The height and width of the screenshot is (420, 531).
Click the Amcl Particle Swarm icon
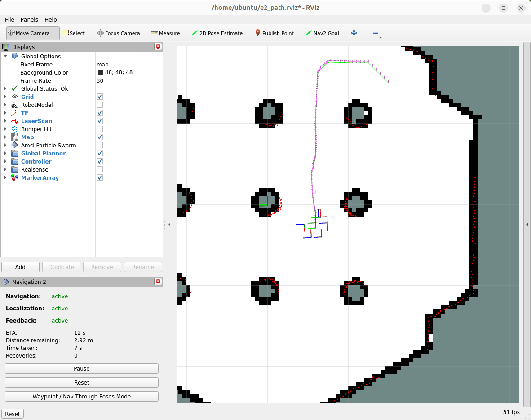click(x=14, y=145)
